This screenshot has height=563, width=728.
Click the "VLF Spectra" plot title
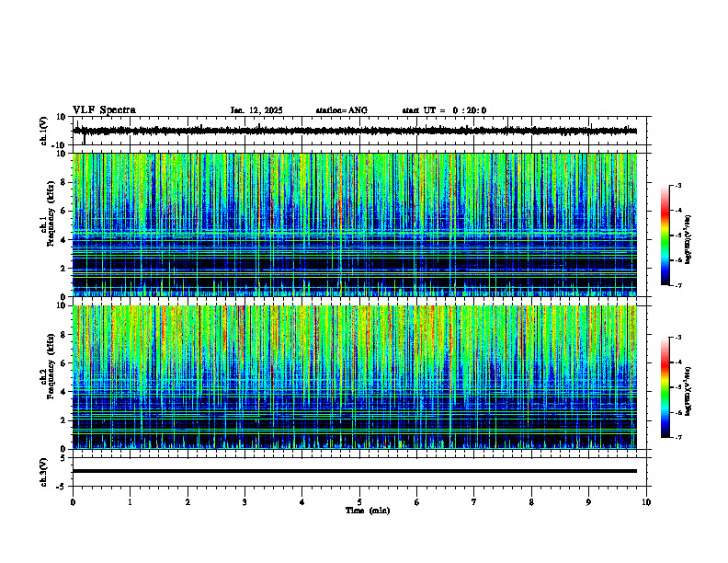(104, 110)
